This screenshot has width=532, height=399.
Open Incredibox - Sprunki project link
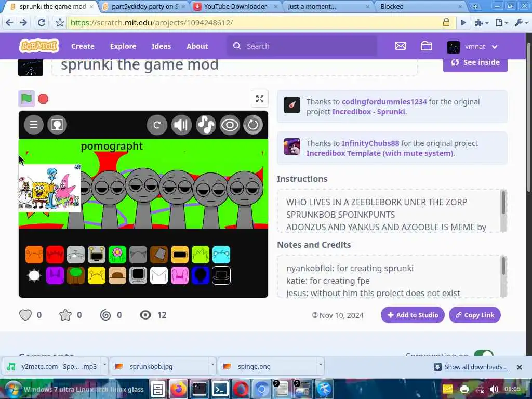click(x=368, y=112)
